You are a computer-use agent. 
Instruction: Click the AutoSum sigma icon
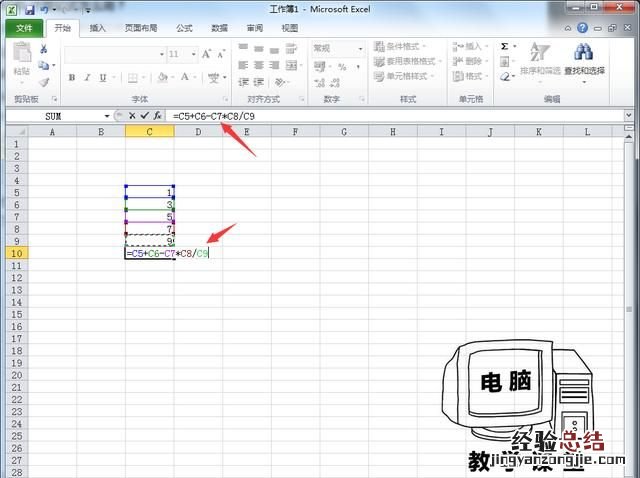pos(504,46)
